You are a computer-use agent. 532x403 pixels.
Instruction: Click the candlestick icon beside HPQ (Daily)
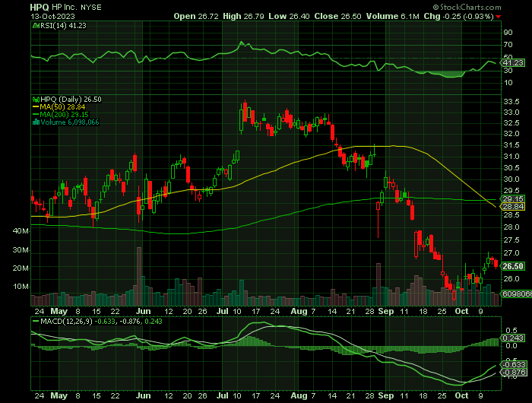click(36, 100)
